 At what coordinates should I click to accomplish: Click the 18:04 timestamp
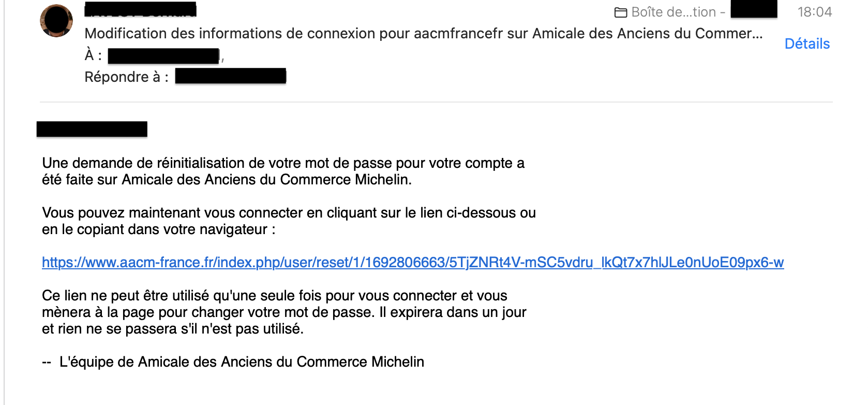coord(815,12)
